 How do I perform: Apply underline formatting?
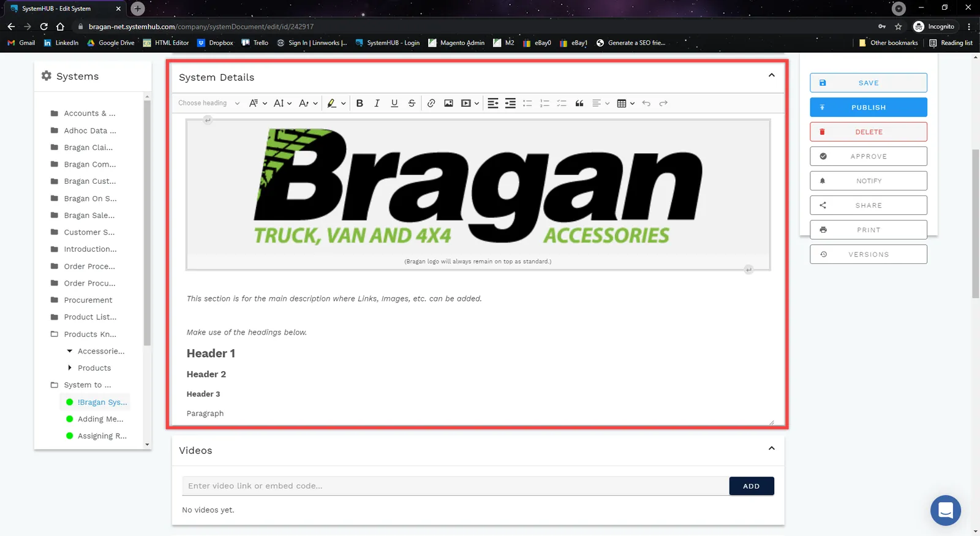394,103
